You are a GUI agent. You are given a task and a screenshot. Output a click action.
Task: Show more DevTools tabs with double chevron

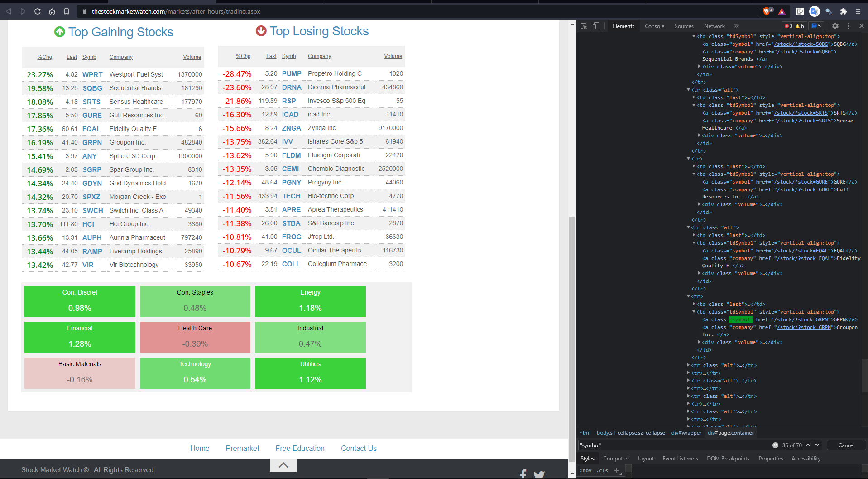736,26
